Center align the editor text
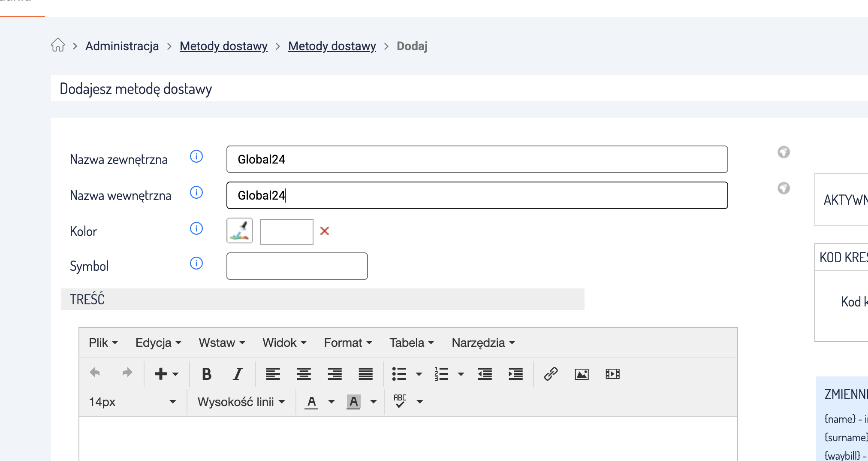 coord(304,374)
